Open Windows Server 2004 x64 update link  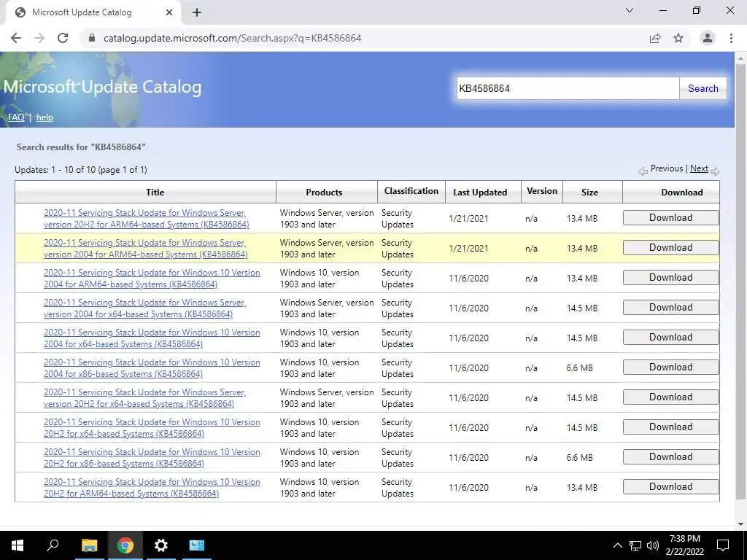click(x=144, y=308)
